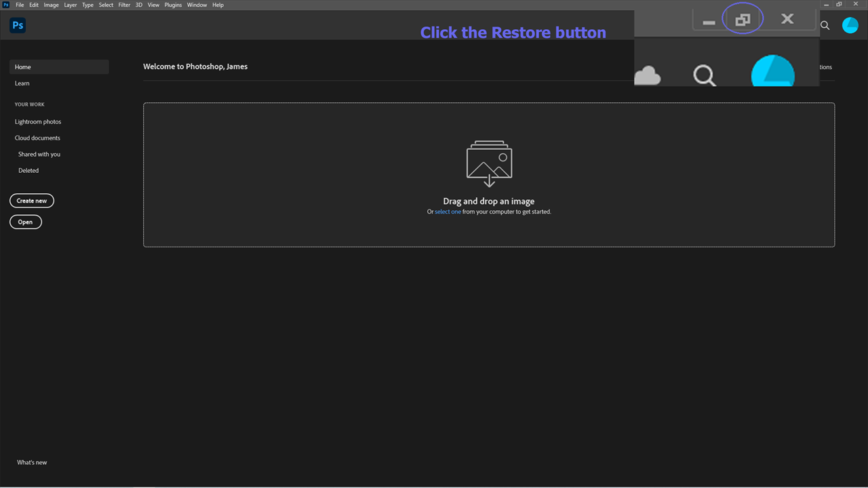
Task: Click the Open button in the sidebar
Action: click(26, 222)
